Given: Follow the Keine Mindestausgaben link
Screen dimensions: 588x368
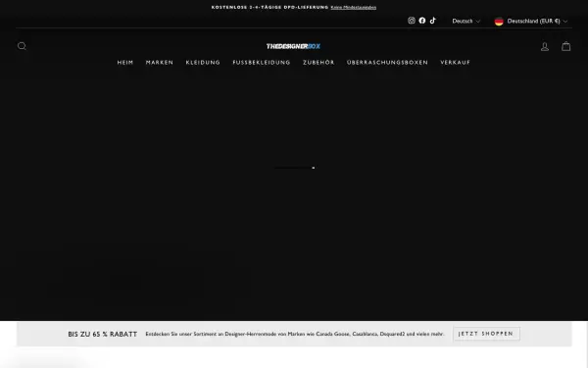Looking at the screenshot, I should [x=353, y=7].
